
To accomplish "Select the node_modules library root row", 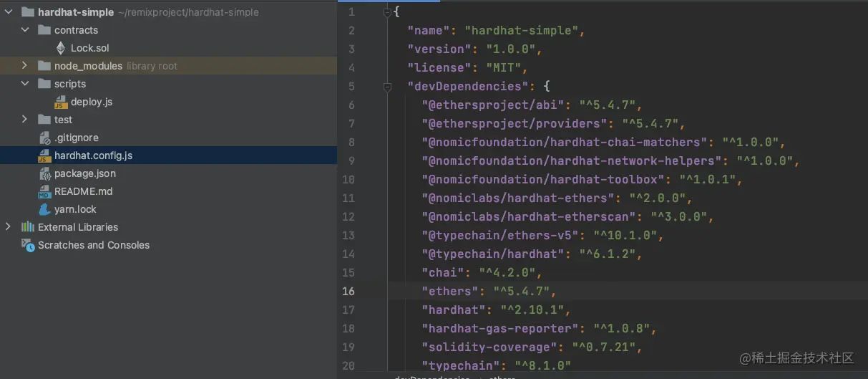I will tap(168, 66).
